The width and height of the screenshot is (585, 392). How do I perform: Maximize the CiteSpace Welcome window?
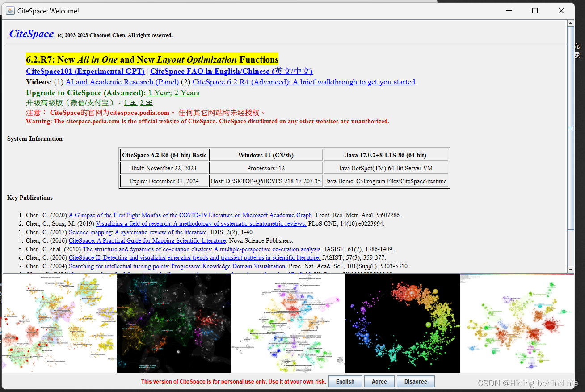coord(534,11)
